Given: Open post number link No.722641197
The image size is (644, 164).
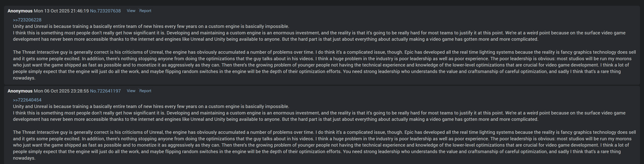Looking at the screenshot, I should (105, 91).
